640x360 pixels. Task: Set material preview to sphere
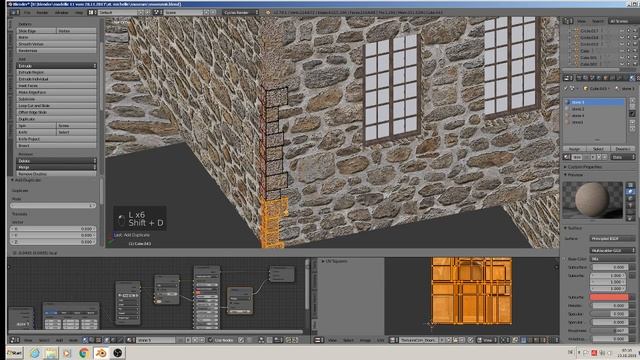point(630,191)
